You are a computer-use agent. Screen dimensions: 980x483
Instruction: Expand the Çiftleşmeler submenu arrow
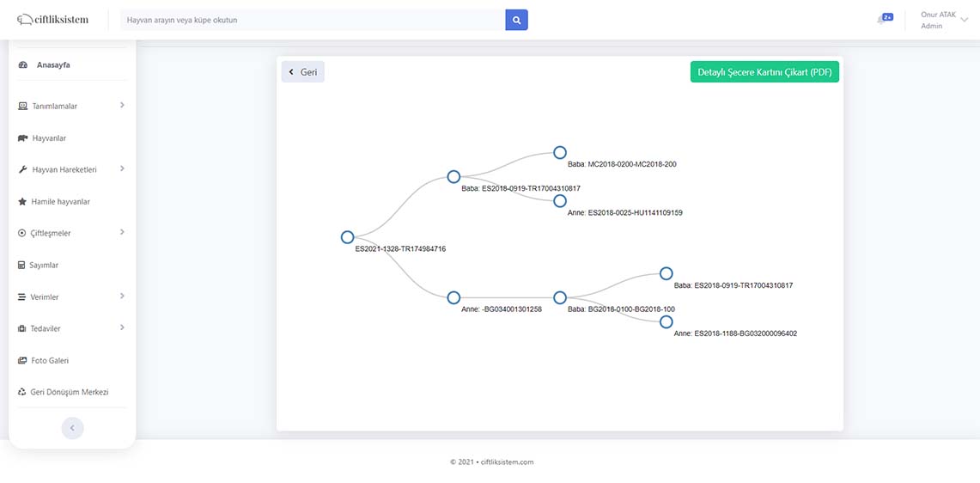(x=122, y=232)
